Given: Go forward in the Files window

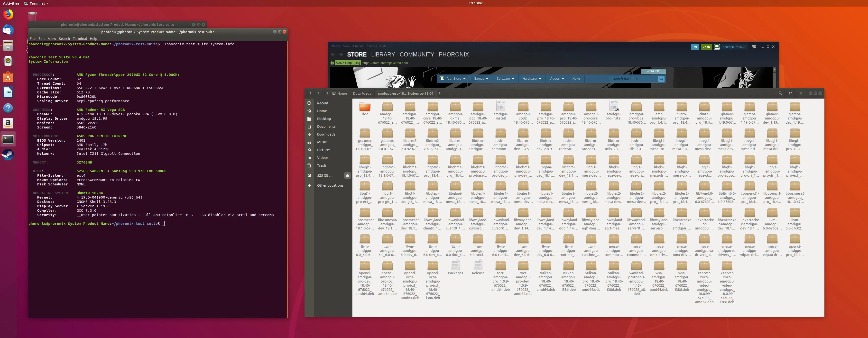Looking at the screenshot, I should [318, 93].
